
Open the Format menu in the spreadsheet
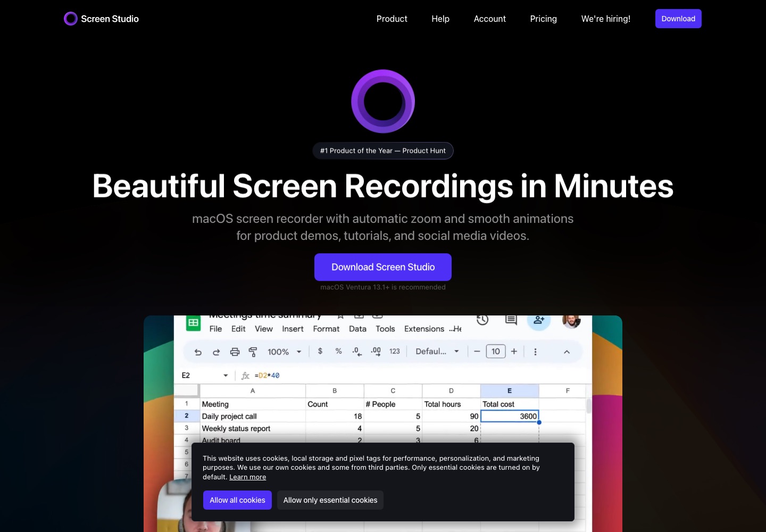click(326, 329)
